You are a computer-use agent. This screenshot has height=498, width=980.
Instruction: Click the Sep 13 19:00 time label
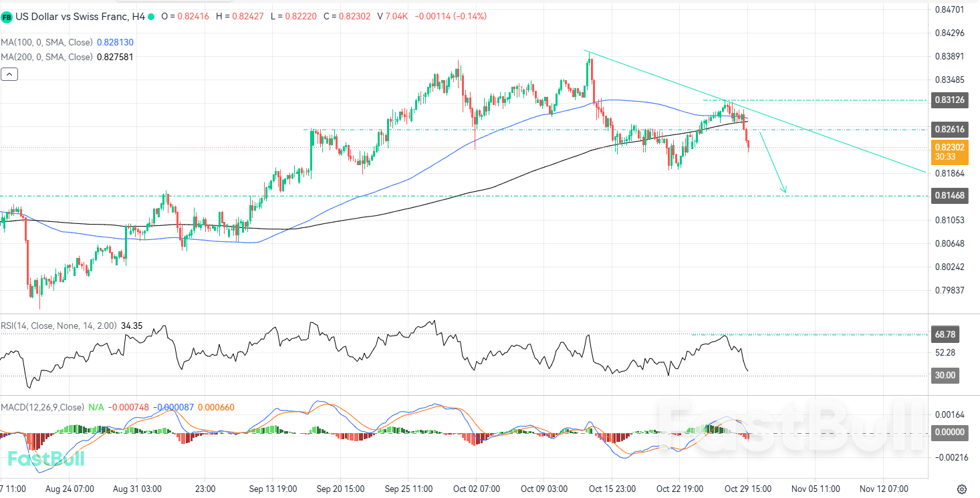point(273,489)
